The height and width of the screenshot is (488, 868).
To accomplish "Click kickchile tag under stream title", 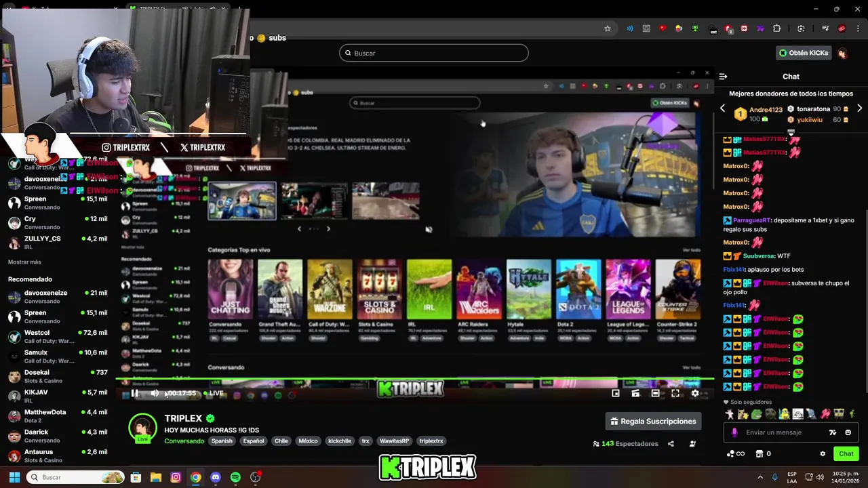I will tap(340, 441).
